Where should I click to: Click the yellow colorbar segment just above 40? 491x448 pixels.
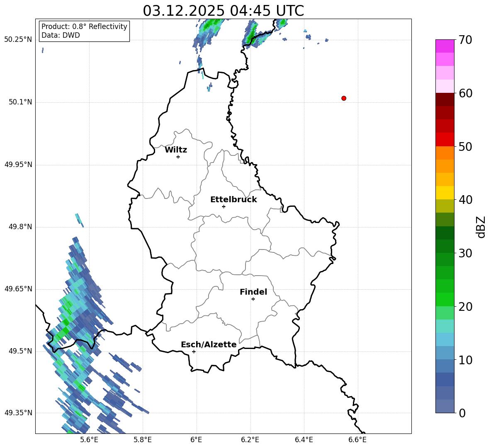tap(445, 192)
